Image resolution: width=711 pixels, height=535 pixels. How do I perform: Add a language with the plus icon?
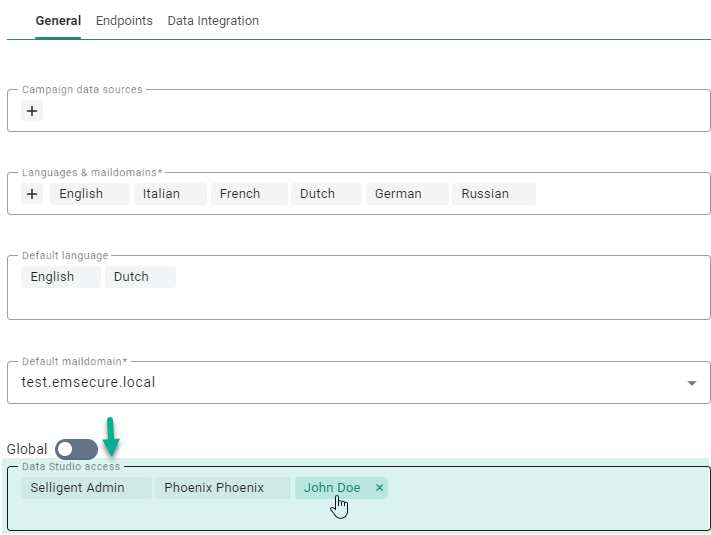coord(32,194)
